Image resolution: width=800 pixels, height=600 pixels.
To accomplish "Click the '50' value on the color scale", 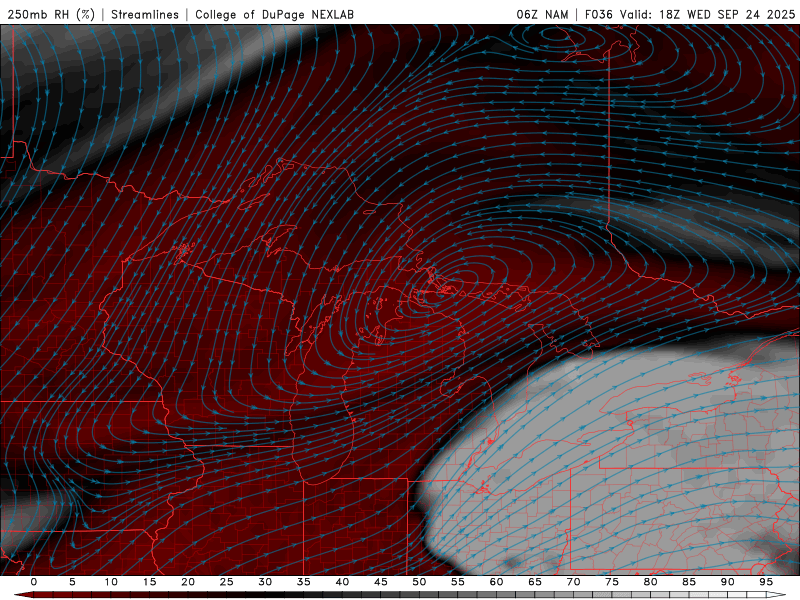I will click(419, 582).
